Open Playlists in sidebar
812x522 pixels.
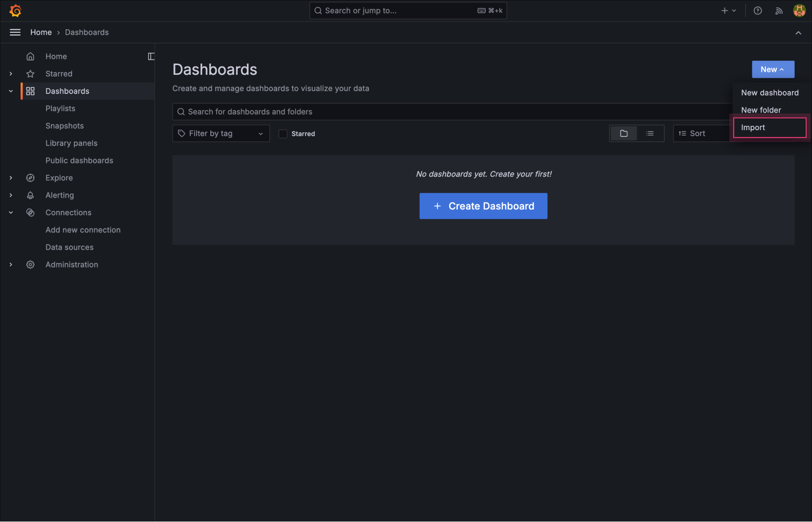pos(60,109)
